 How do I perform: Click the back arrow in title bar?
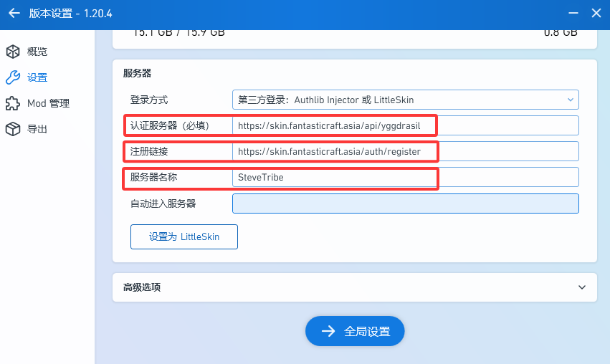[14, 14]
